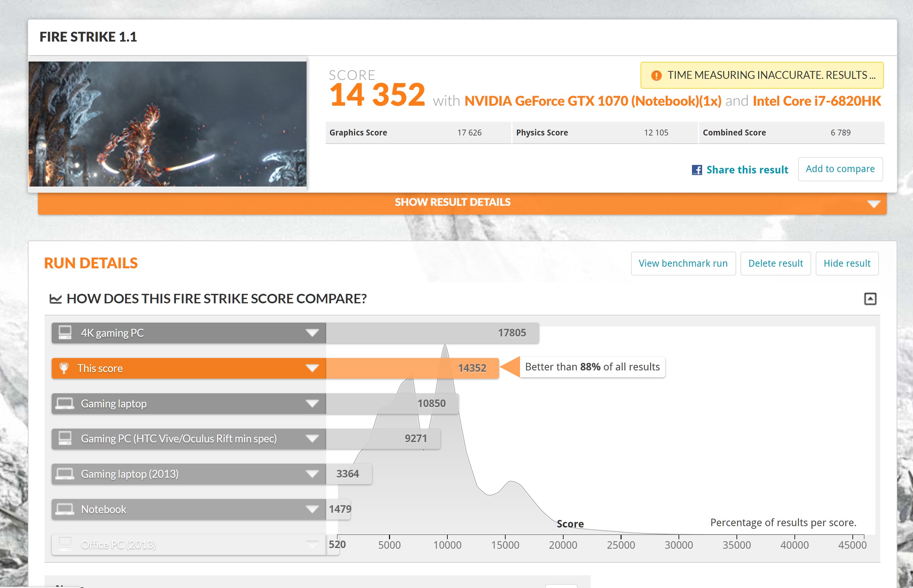913x588 pixels.
Task: Expand the Gaming PC (HTC Vive/Oculus Rift min spec) arrow
Action: click(312, 439)
